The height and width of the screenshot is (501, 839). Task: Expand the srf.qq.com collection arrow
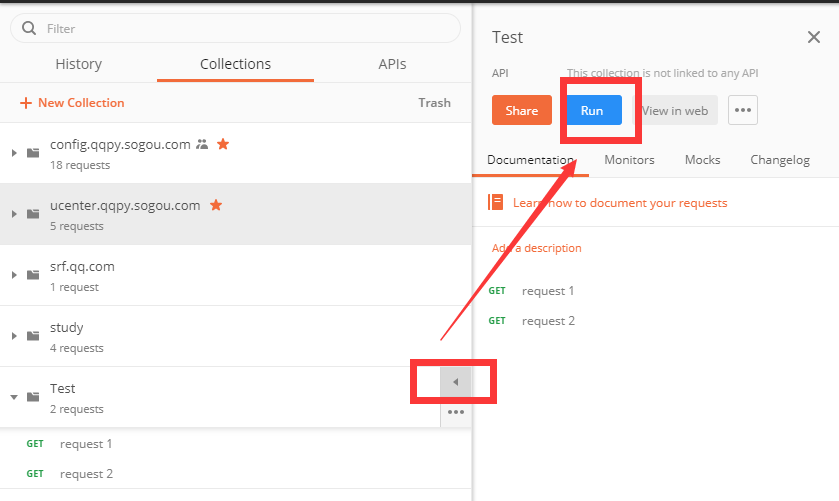(x=14, y=275)
